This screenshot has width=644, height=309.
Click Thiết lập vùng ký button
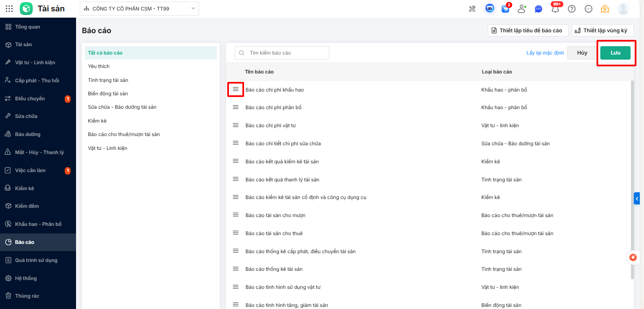(603, 31)
